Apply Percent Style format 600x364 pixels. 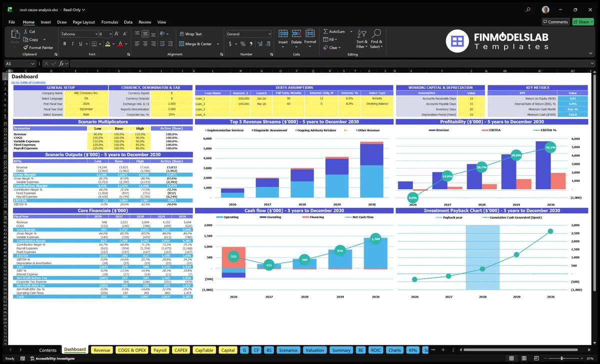click(243, 44)
